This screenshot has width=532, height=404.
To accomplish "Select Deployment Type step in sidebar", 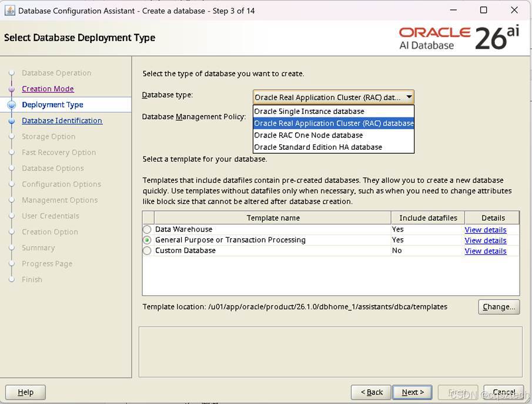I will [x=52, y=105].
